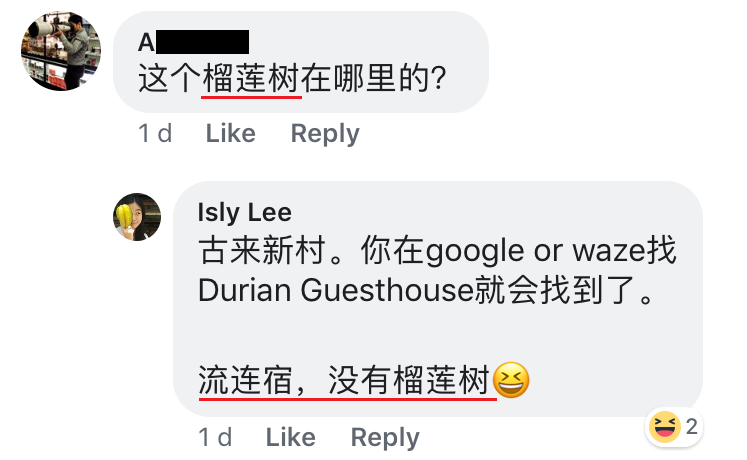Click the 在哪里的? ending of first comment
This screenshot has width=747, height=460.
[x=374, y=79]
